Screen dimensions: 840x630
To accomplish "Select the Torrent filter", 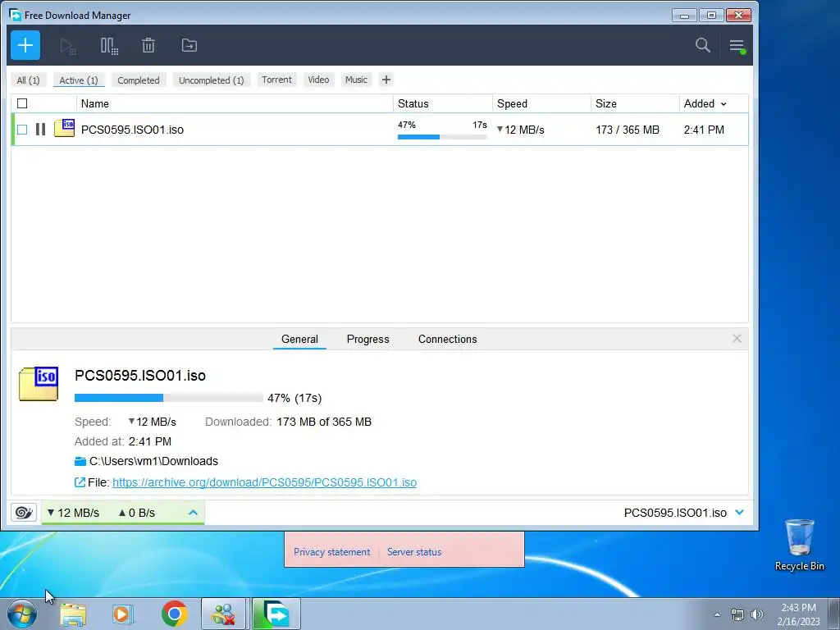I will (276, 80).
